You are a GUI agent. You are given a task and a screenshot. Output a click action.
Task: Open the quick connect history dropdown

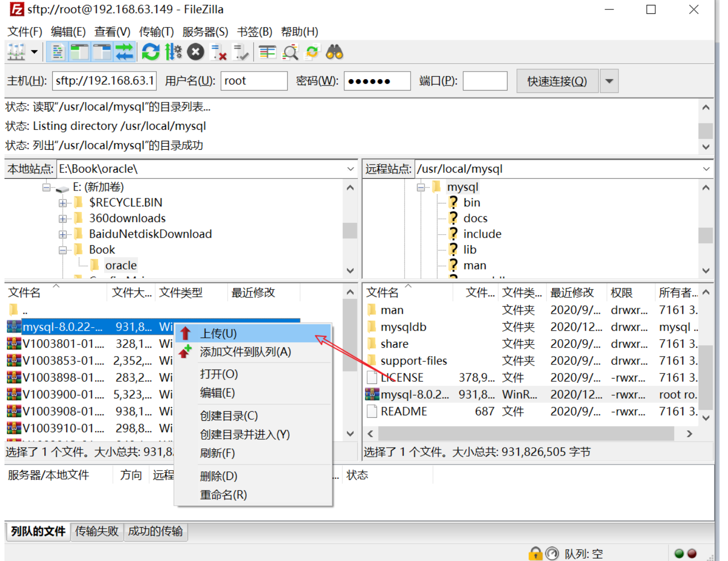610,81
